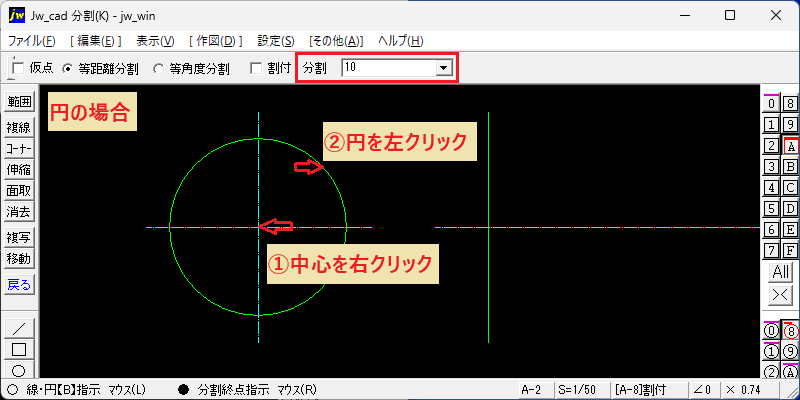The width and height of the screenshot is (800, 400).
Task: Choose the 等距離分割 radio option
Action: [x=67, y=69]
